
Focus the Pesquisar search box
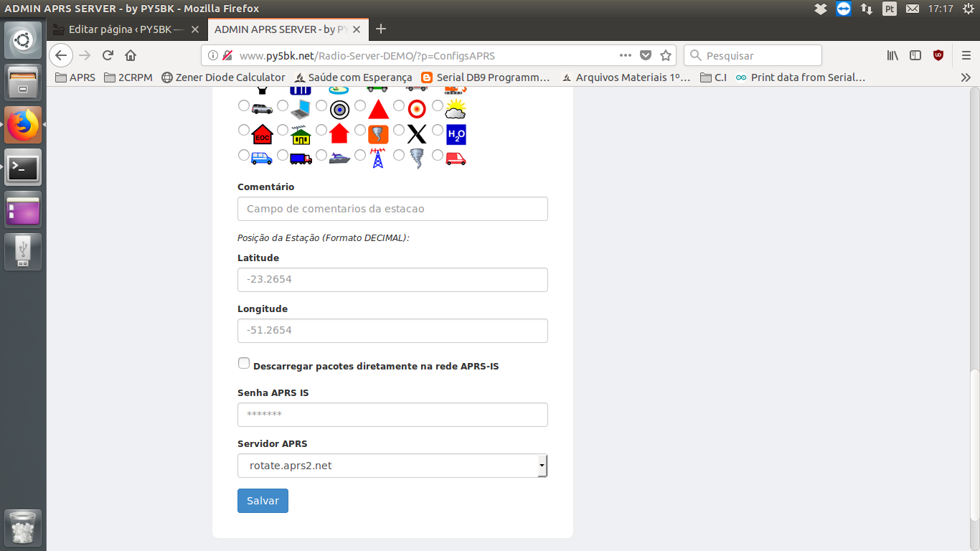tap(753, 55)
